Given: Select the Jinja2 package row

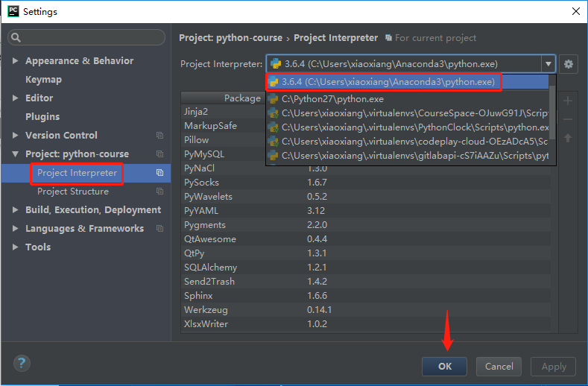Looking at the screenshot, I should [224, 112].
